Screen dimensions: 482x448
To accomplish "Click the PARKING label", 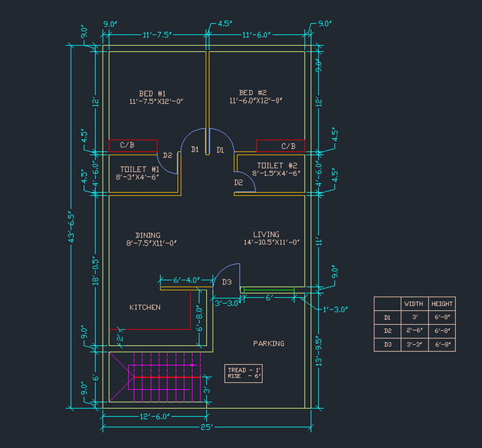I will (269, 343).
